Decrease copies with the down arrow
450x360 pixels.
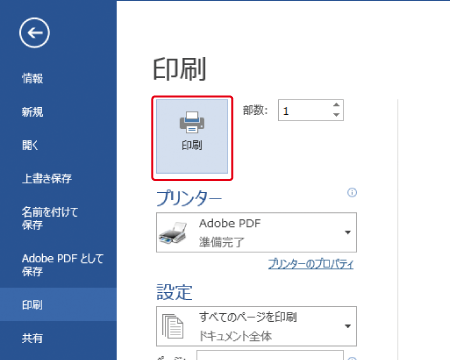click(336, 115)
